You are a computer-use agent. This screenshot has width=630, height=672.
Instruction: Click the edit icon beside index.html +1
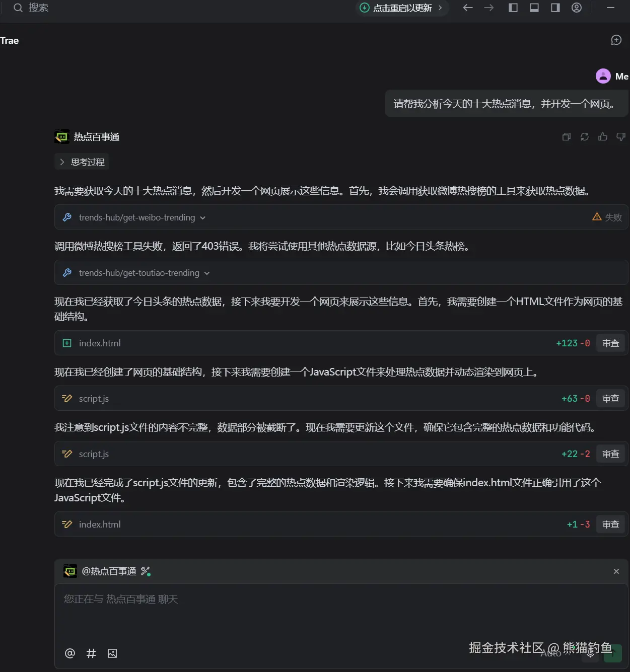(x=67, y=525)
